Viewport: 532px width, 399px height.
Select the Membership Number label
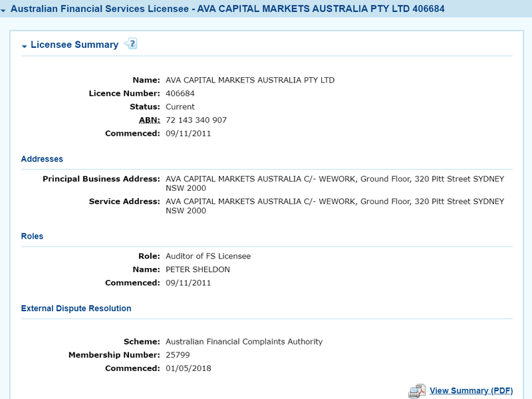click(114, 355)
